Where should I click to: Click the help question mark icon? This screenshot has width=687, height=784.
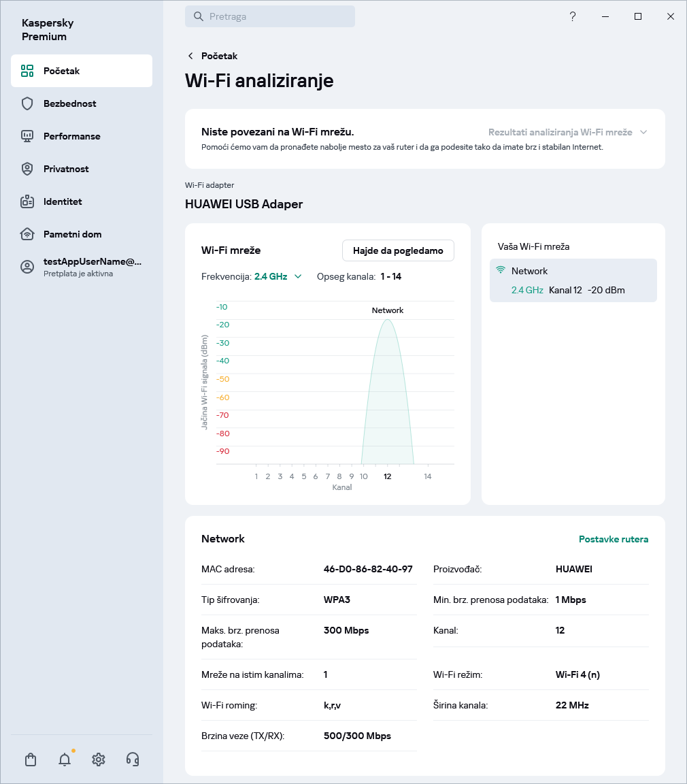[x=573, y=16]
